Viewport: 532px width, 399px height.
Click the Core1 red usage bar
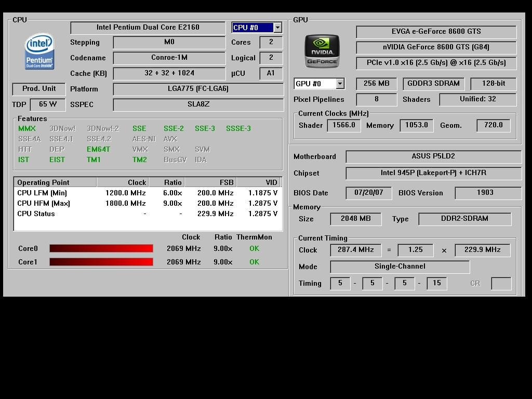(x=101, y=262)
